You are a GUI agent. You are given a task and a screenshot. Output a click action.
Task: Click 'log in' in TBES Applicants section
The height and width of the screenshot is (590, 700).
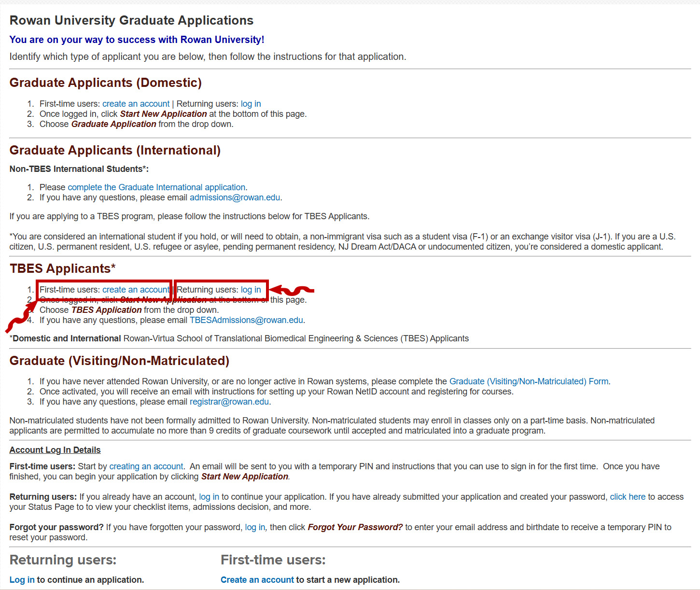[x=251, y=290]
